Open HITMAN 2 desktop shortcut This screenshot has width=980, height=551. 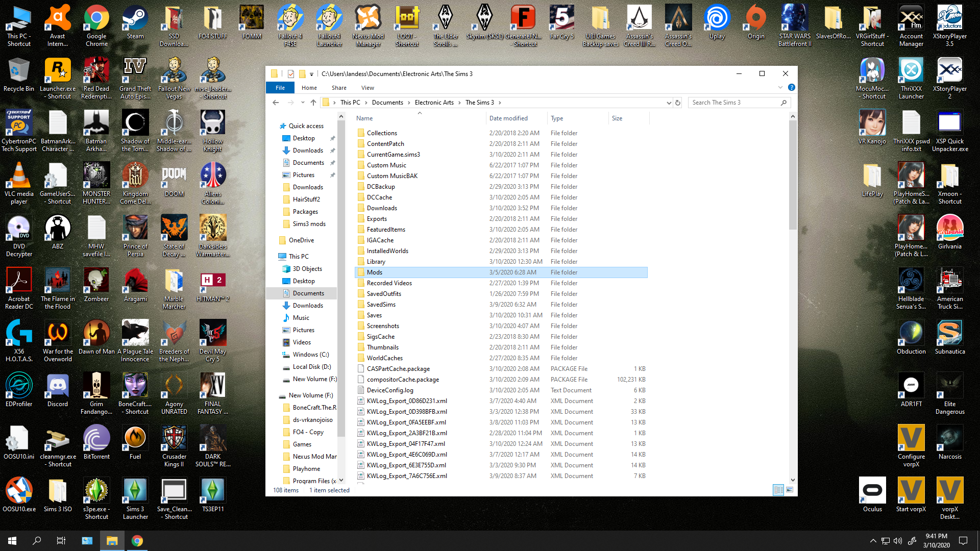(x=213, y=286)
